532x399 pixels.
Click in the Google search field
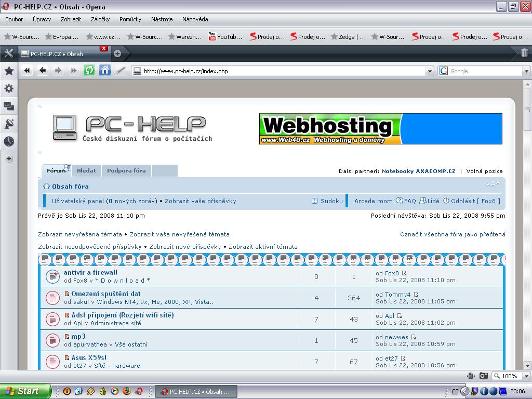coord(486,71)
